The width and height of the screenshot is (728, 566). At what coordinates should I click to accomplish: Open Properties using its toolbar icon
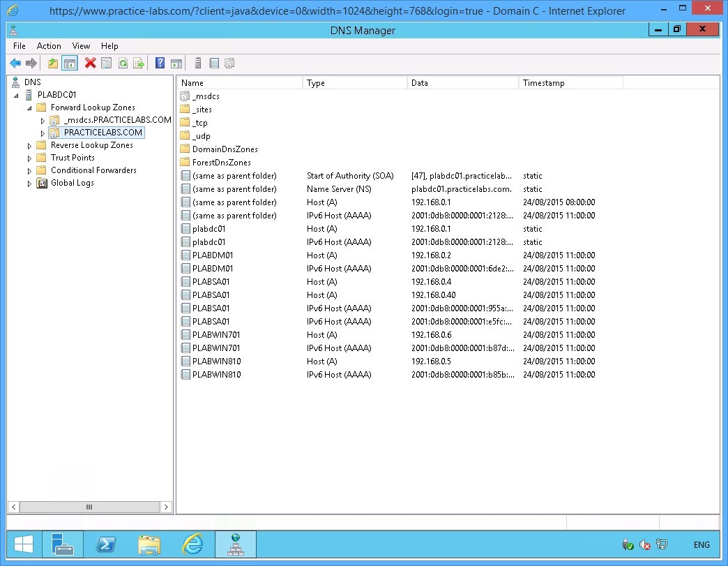click(106, 63)
